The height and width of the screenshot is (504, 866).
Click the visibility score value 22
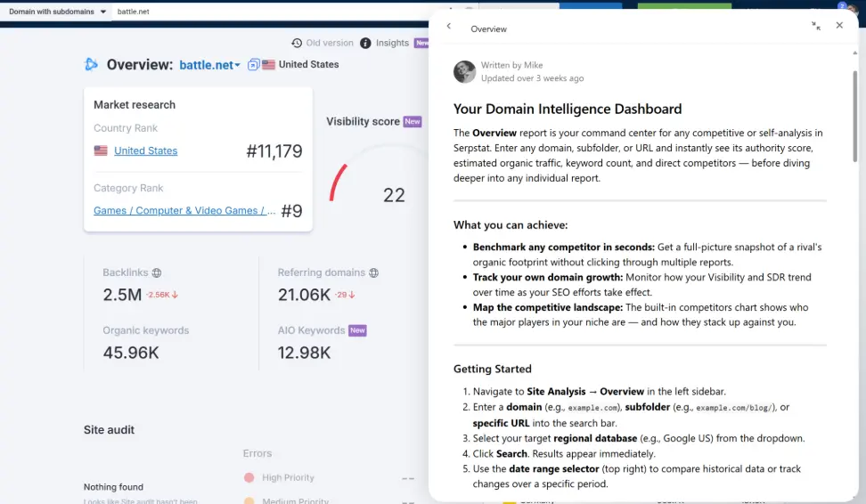point(394,195)
